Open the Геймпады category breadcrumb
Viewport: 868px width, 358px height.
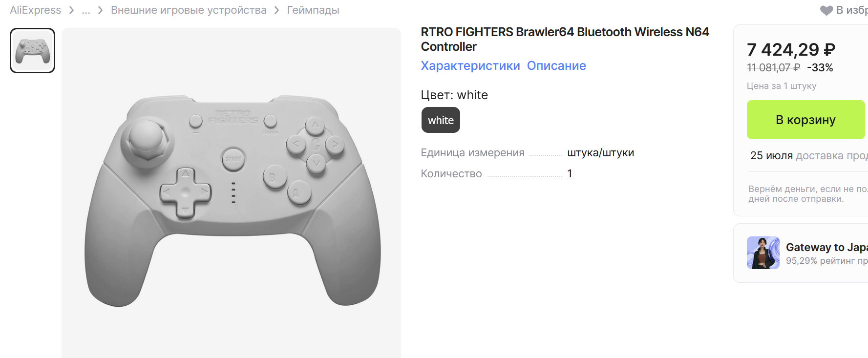[313, 10]
